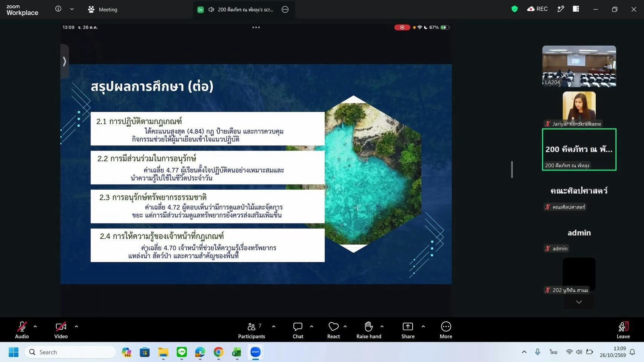
Task: Select the green-highlighted active speaker tile
Action: 579,149
